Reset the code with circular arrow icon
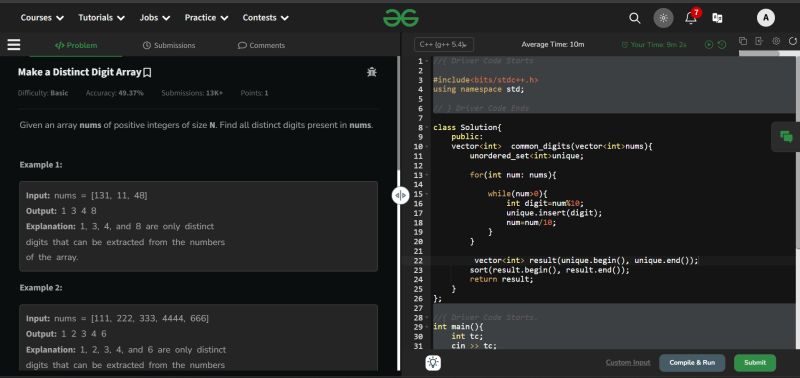Viewport: 800px width, 378px height. 792,41
